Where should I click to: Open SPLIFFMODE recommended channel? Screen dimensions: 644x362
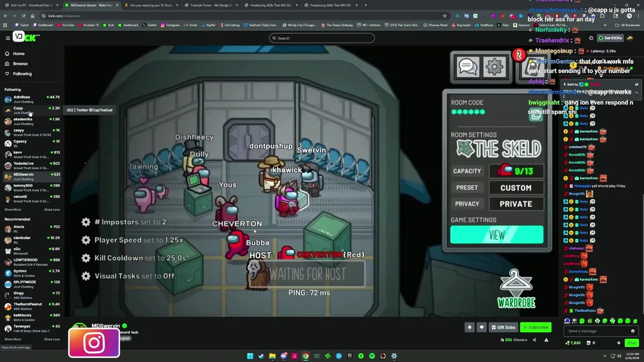click(x=32, y=284)
